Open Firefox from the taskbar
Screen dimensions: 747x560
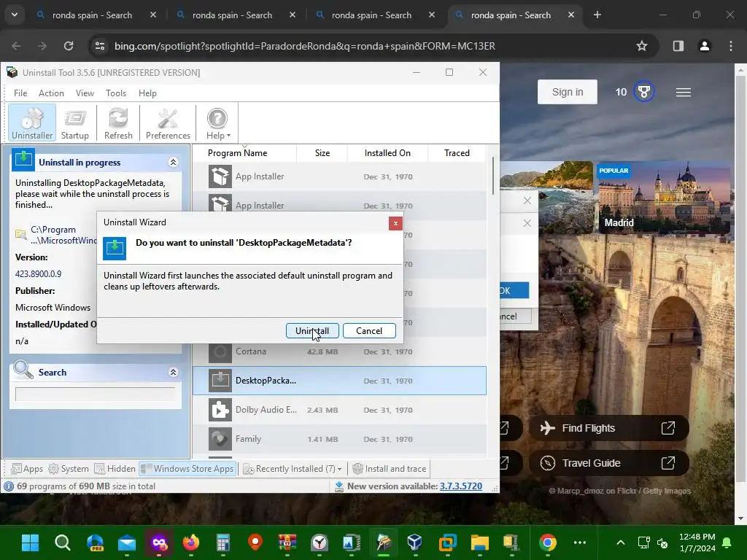(x=191, y=542)
